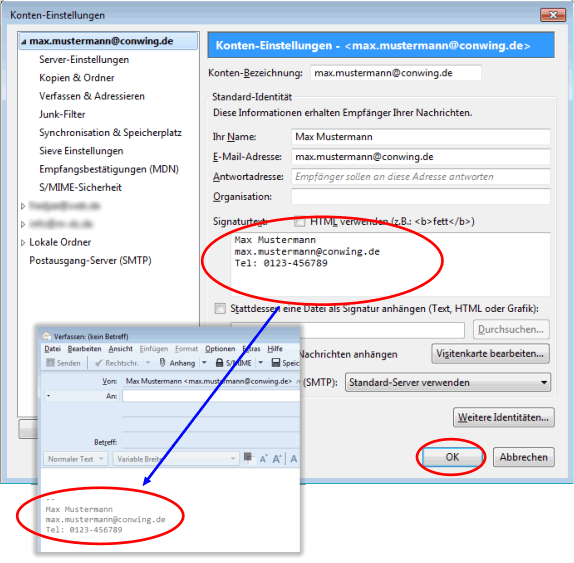This screenshot has width=574, height=563.
Task: Select Verfassen & Adressieren in the tree
Action: [x=92, y=96]
